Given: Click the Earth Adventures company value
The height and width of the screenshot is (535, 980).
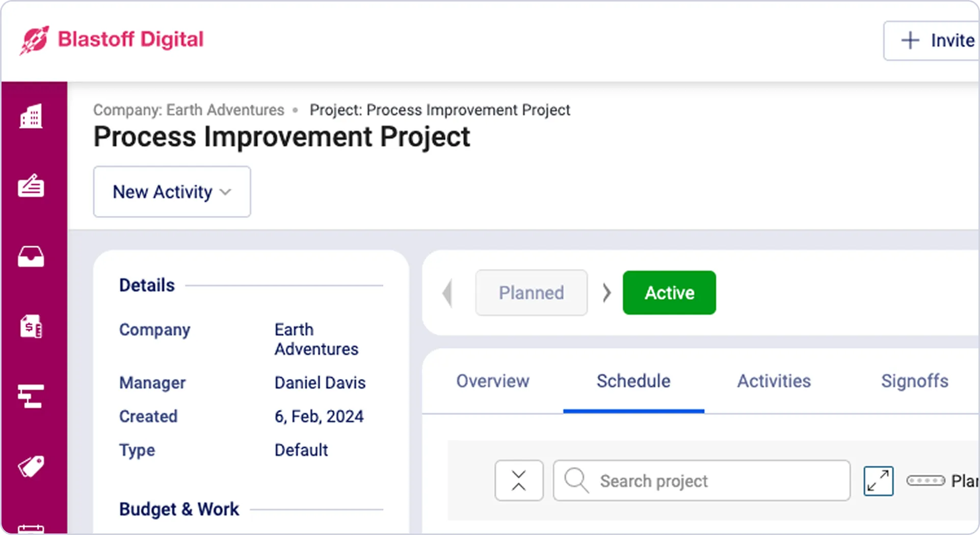Looking at the screenshot, I should tap(316, 339).
